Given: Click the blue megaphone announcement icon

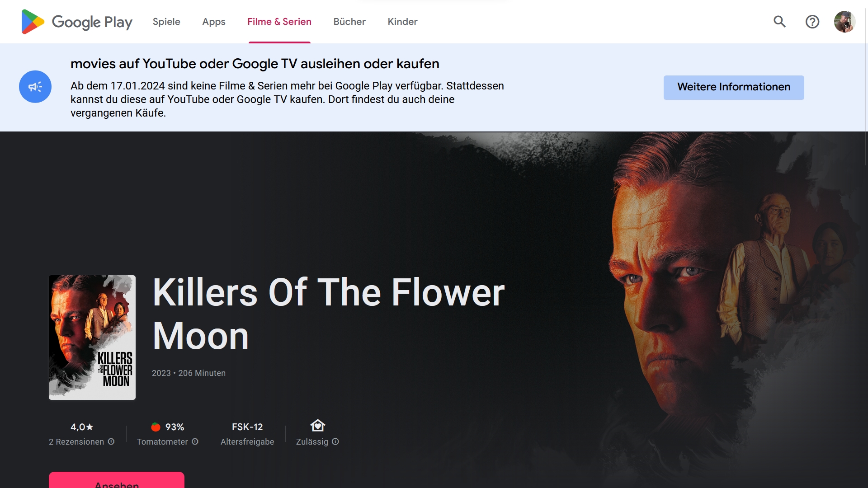Looking at the screenshot, I should click(35, 87).
